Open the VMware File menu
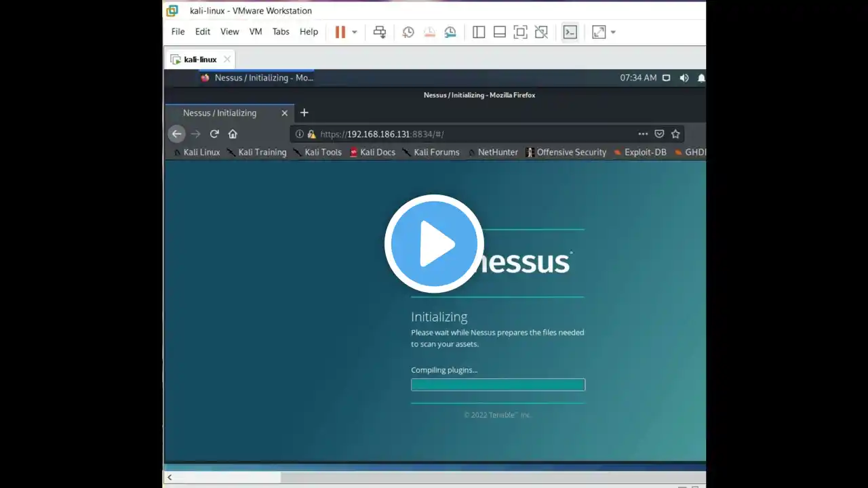The height and width of the screenshot is (488, 868). [178, 32]
